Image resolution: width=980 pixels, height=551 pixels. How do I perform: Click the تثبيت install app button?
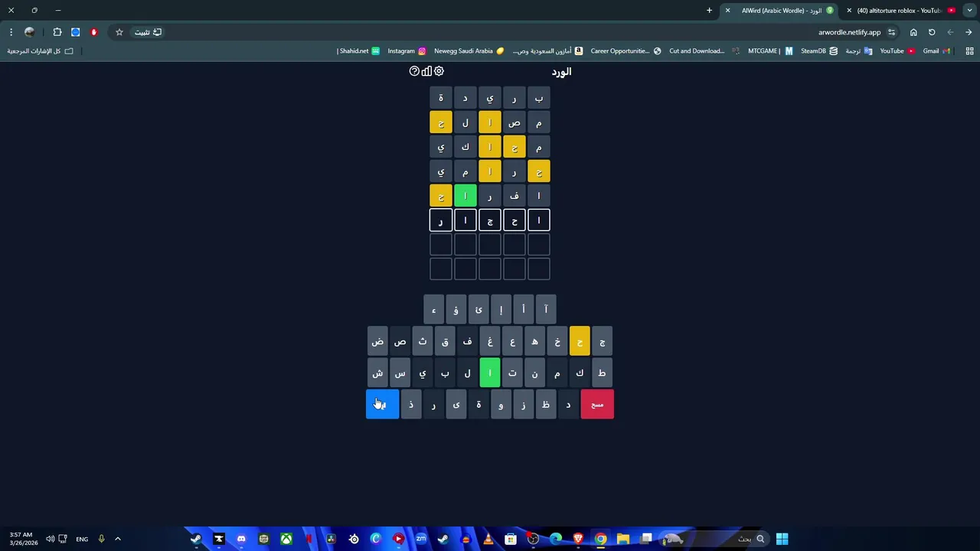[x=149, y=32]
